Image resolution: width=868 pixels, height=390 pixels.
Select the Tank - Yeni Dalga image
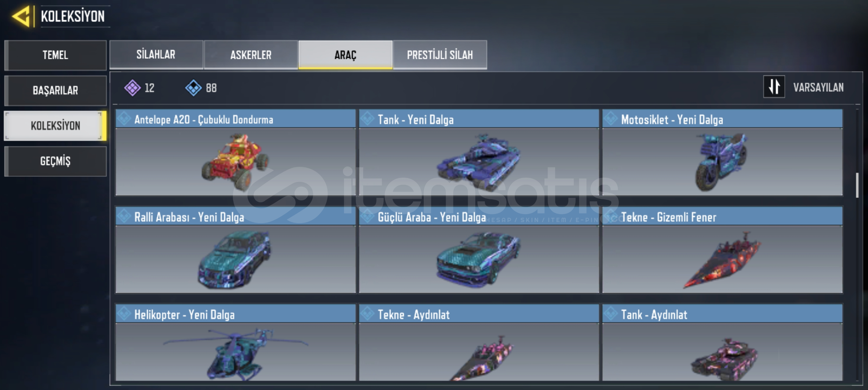pyautogui.click(x=479, y=162)
